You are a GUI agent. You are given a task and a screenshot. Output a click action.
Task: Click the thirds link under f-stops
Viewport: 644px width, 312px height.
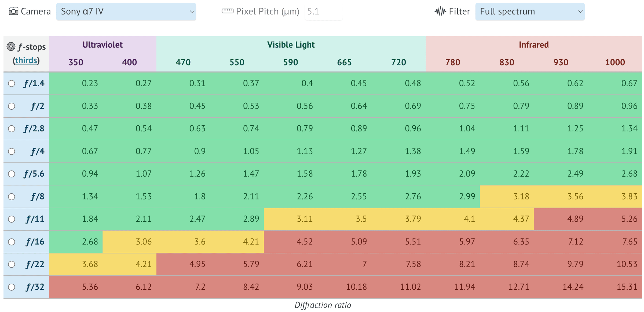(x=26, y=60)
